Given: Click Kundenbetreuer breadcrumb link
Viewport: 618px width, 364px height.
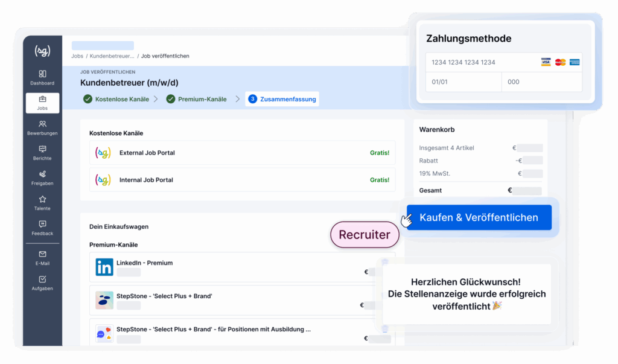Looking at the screenshot, I should click(112, 56).
